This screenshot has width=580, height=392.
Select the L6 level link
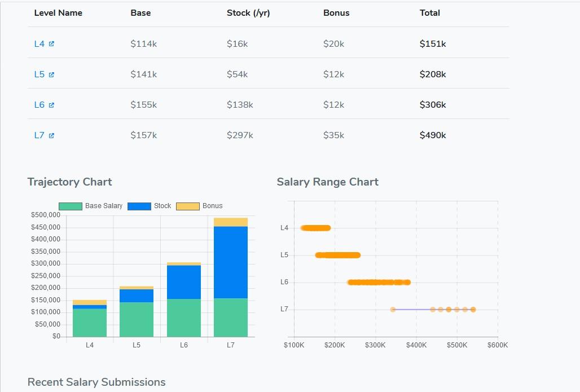39,105
